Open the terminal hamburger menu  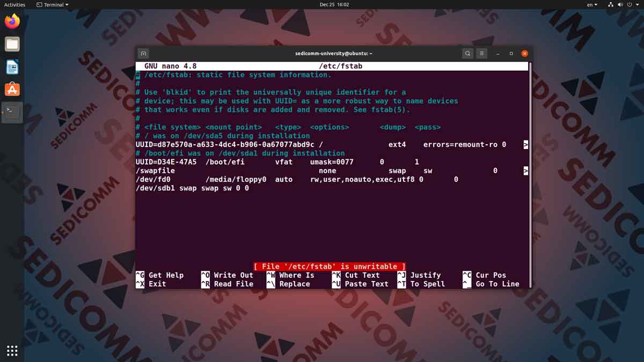pyautogui.click(x=481, y=53)
